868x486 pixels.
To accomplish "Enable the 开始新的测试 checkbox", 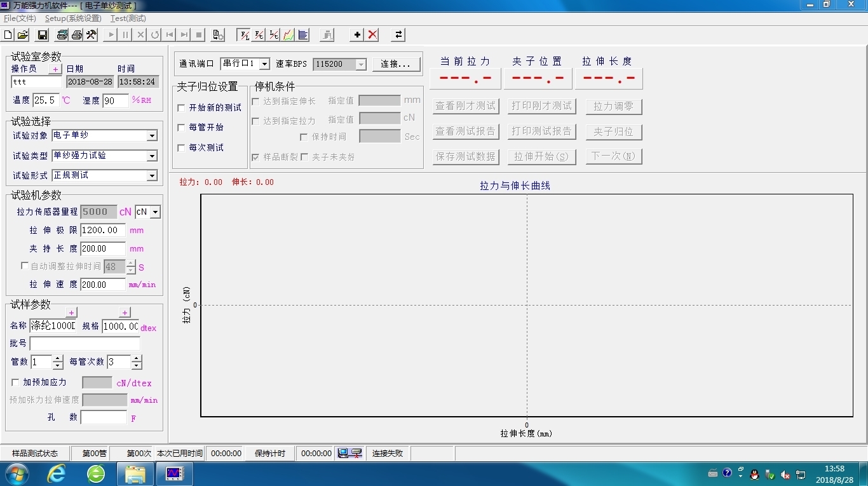I will pos(182,108).
